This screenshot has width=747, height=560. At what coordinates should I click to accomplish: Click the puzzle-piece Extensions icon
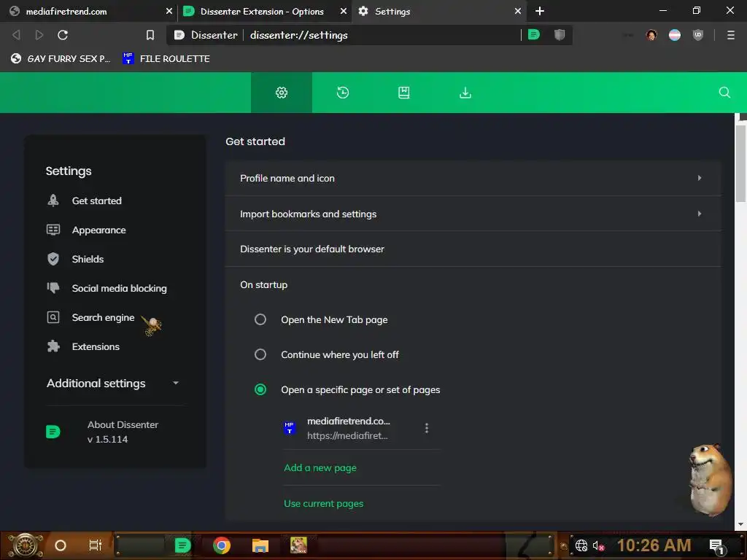point(53,346)
